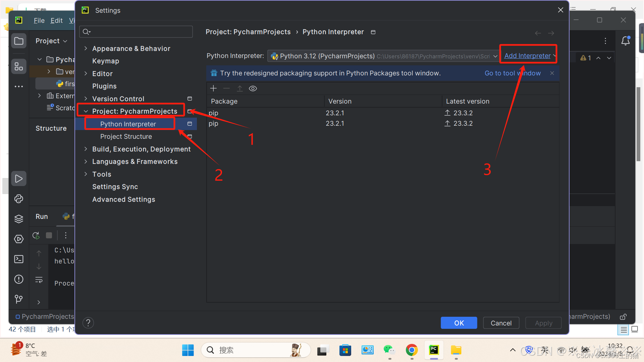Open Python Packages layers icon in sidebar

[x=19, y=219]
